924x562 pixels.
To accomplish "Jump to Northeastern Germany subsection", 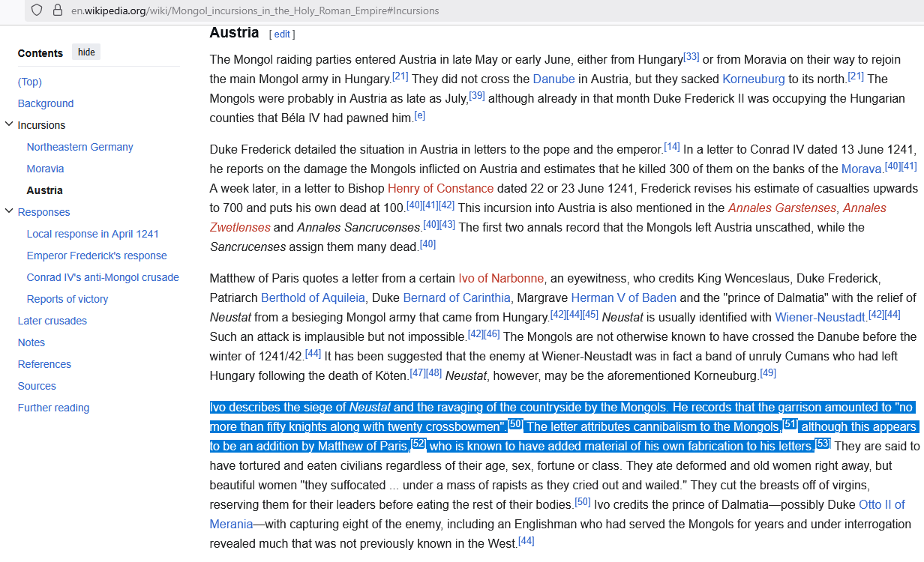I will (80, 147).
